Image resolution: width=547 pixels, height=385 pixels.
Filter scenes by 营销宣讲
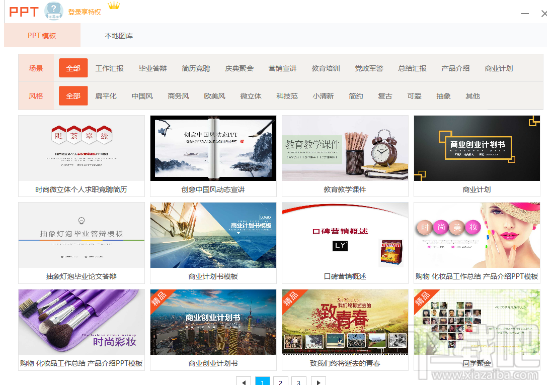click(282, 68)
